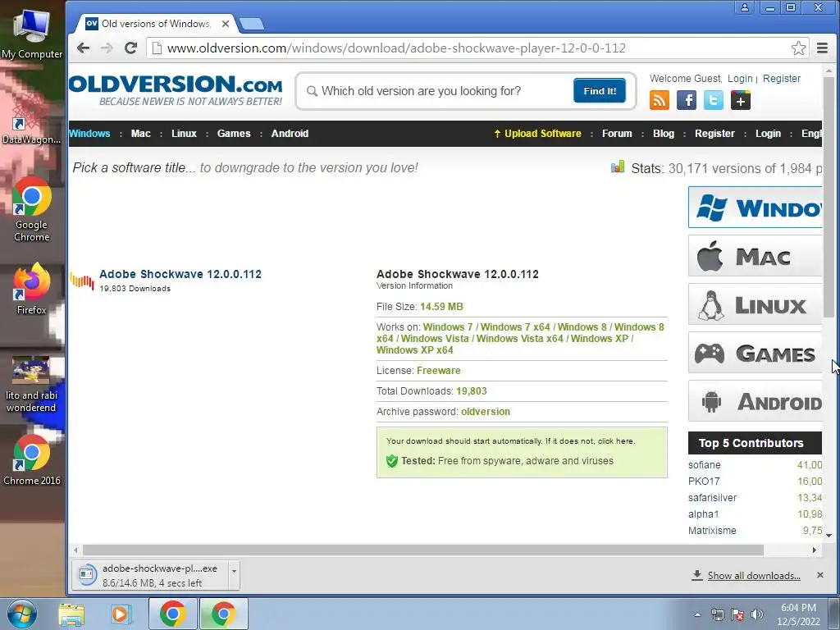Click the Action Center flag tray icon
Viewport: 840px width, 630px height.
click(x=737, y=614)
